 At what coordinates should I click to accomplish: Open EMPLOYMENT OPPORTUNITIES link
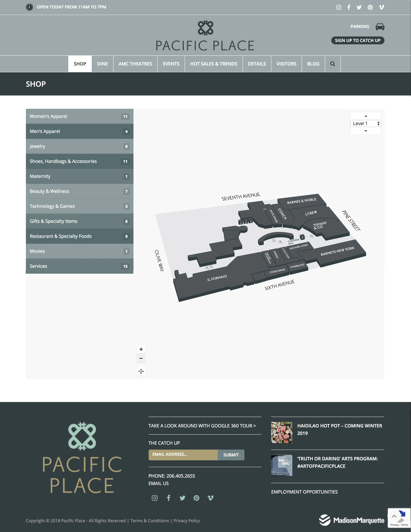click(304, 492)
